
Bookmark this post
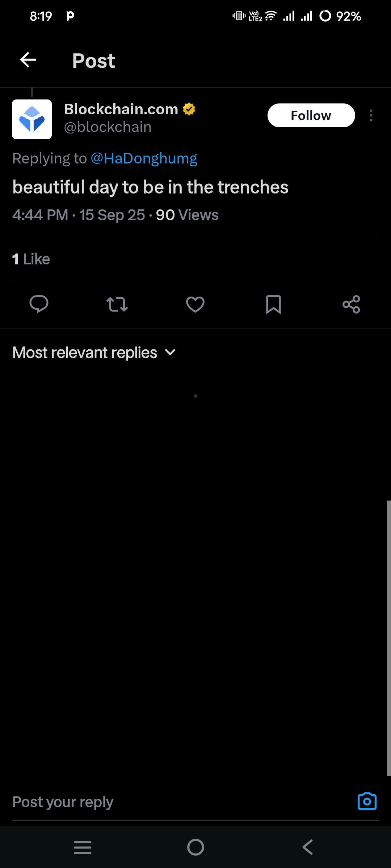pyautogui.click(x=273, y=304)
